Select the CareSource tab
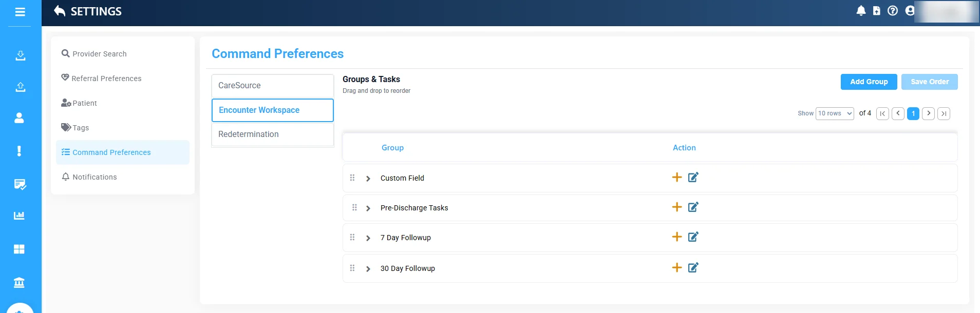The image size is (980, 313). (273, 86)
